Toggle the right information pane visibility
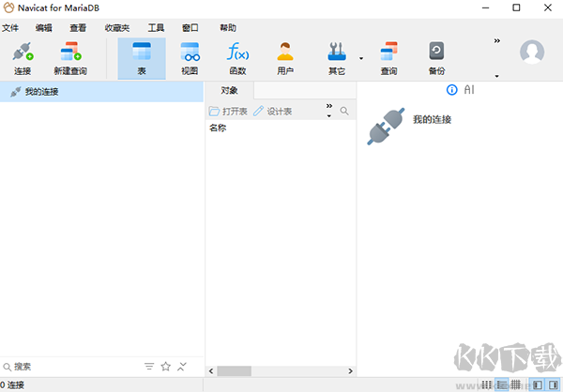563x392 pixels. (553, 384)
